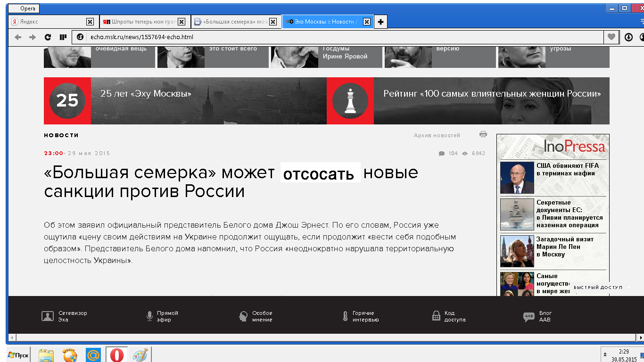Open the Speed Dial grid icon

coord(63,37)
